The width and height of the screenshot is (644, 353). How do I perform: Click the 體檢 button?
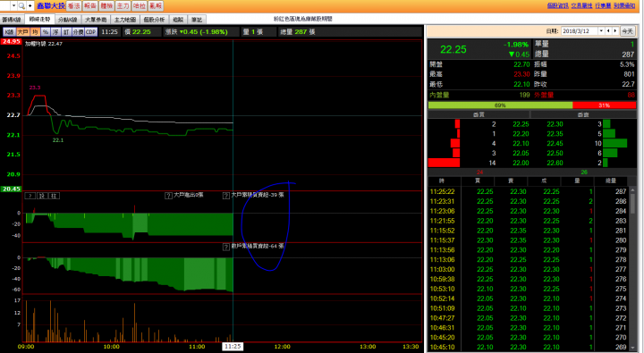(106, 5)
